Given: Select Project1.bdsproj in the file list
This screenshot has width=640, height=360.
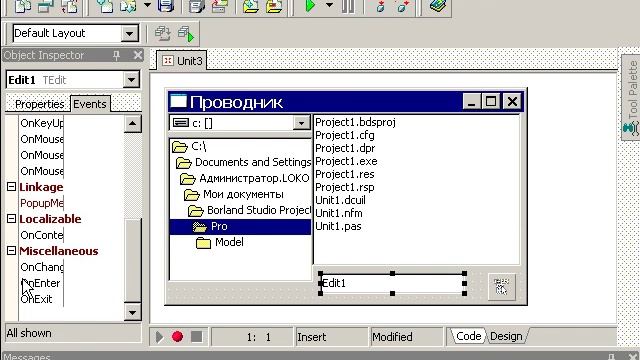Looking at the screenshot, I should click(x=356, y=122).
